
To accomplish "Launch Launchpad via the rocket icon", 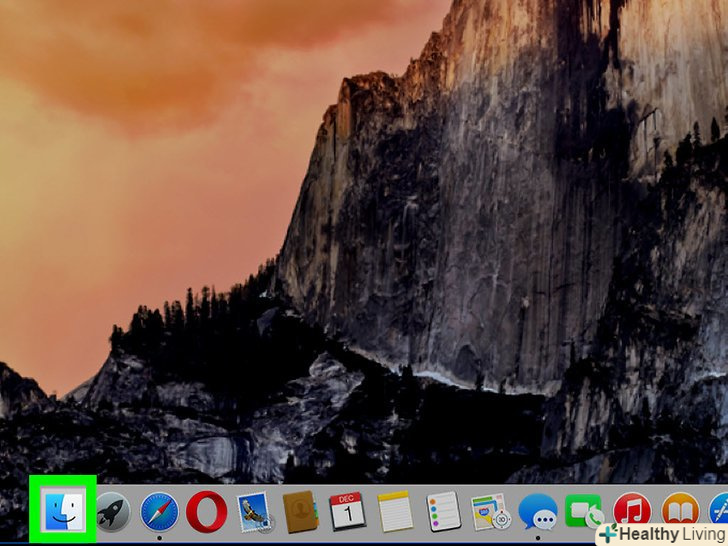I will click(x=110, y=513).
